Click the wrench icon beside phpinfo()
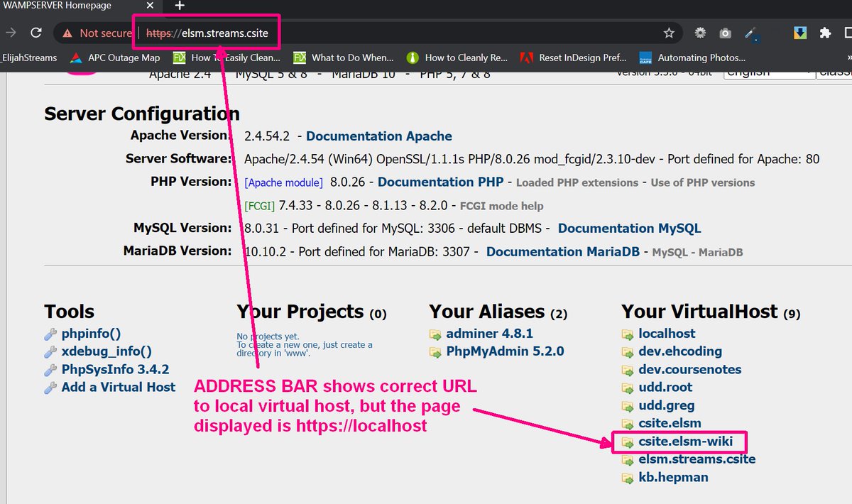This screenshot has width=852, height=504. point(50,333)
